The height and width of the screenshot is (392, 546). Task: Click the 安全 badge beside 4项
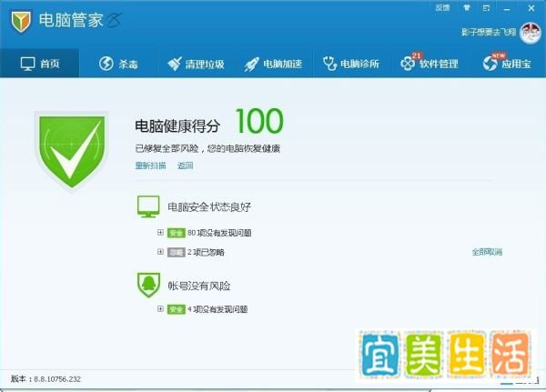point(177,309)
